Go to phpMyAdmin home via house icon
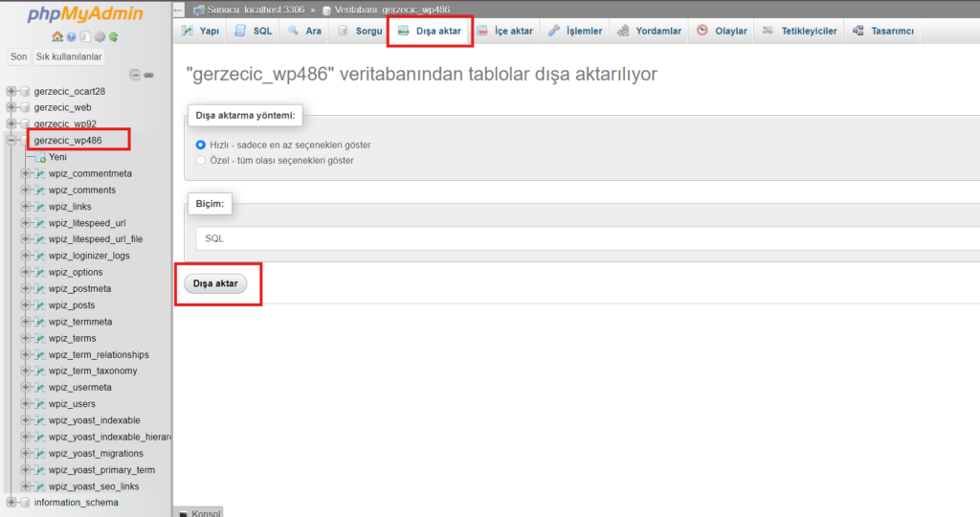Screen dimensions: 980x517 57,37
